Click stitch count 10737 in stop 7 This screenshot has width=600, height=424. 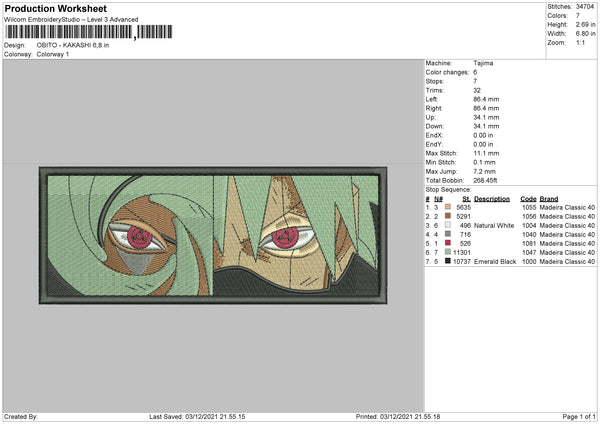point(462,262)
